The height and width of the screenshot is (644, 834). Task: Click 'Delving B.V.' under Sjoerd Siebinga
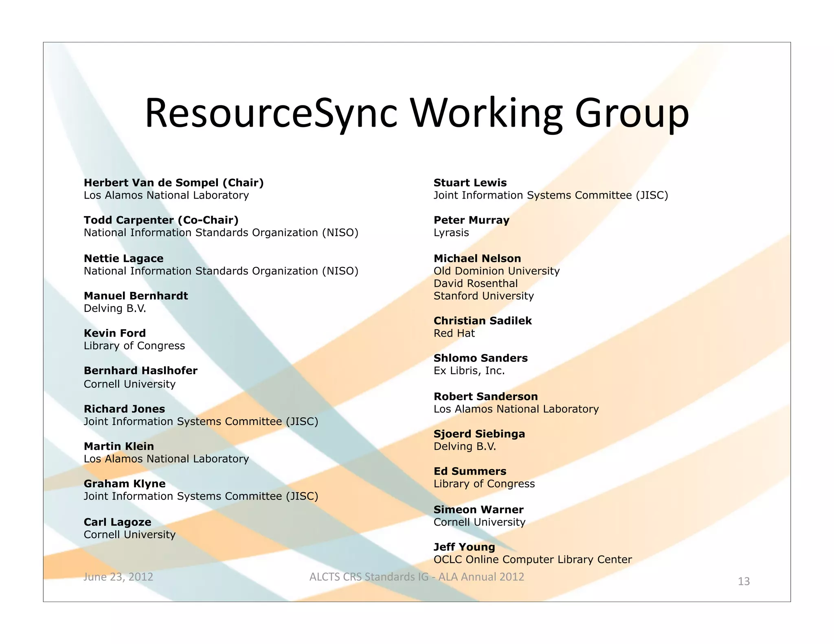[465, 447]
